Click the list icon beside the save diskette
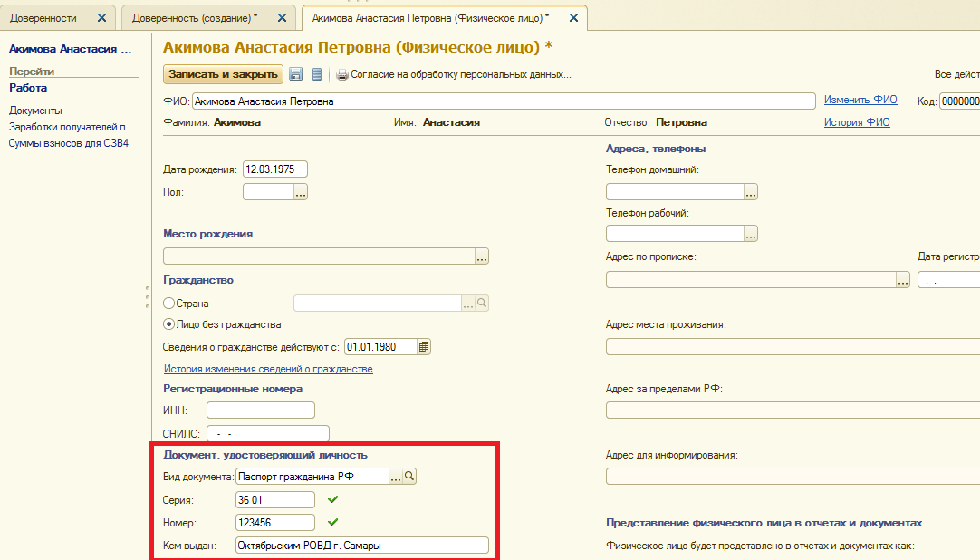This screenshot has height=560, width=980. tap(317, 74)
